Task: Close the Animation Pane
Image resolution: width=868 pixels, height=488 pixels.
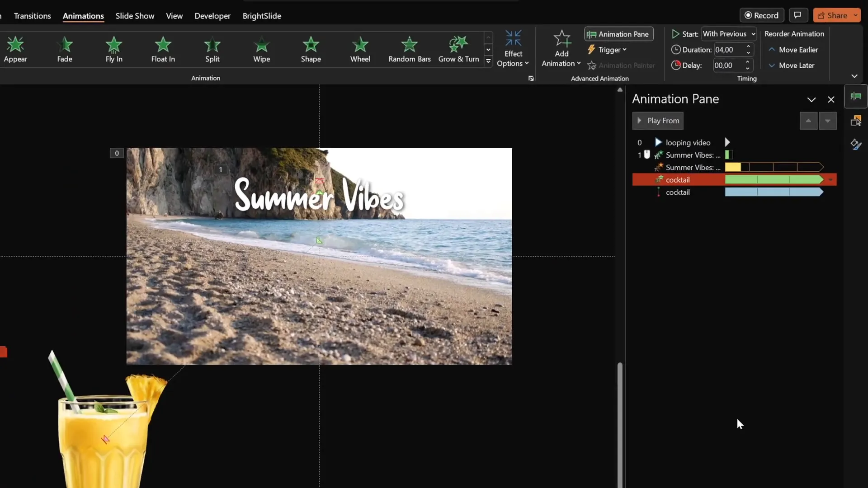Action: 831,99
